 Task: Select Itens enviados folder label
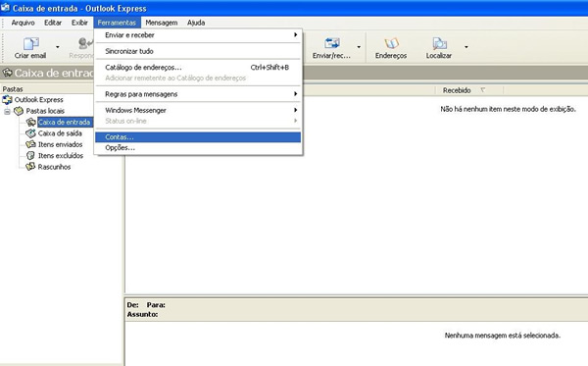coord(61,144)
